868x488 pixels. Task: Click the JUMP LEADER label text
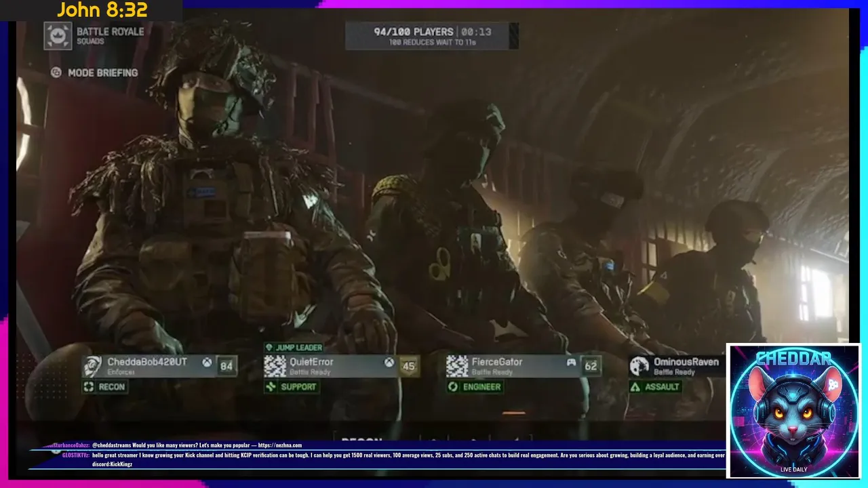coord(299,348)
